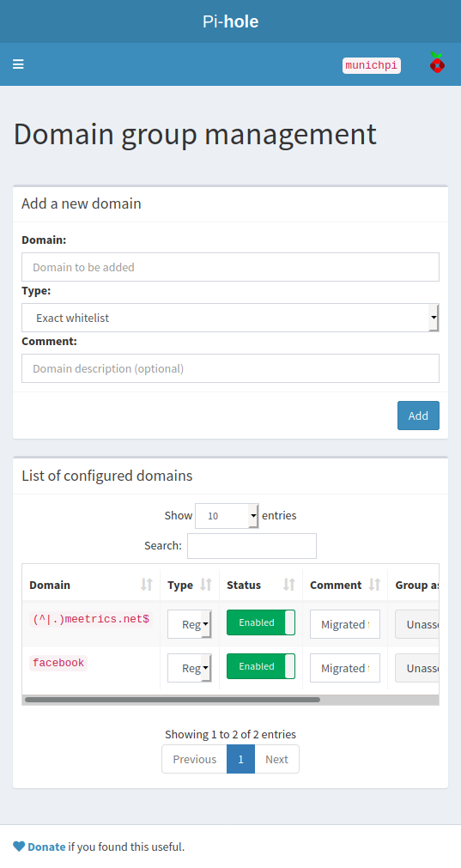This screenshot has height=868, width=461.
Task: Sort table by Comment column arrows
Action: (x=374, y=585)
